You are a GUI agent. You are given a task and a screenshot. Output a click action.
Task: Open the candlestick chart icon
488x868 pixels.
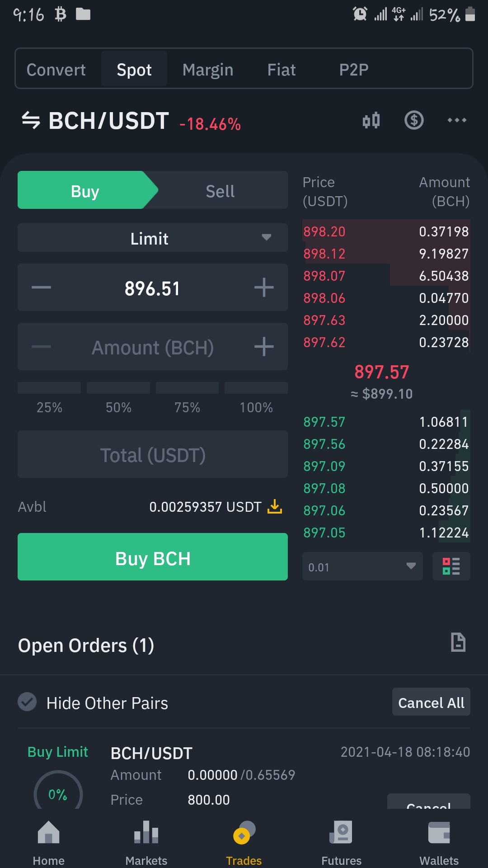(x=371, y=121)
